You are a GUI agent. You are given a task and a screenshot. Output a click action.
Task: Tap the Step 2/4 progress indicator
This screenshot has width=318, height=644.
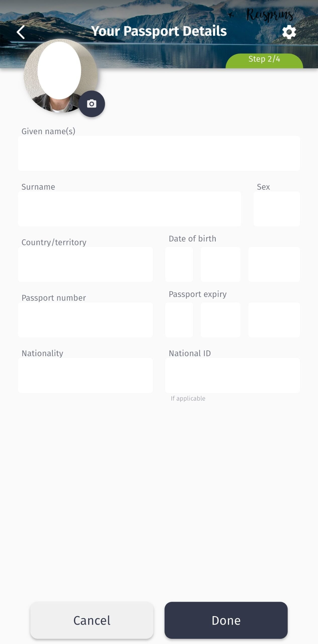tap(264, 60)
